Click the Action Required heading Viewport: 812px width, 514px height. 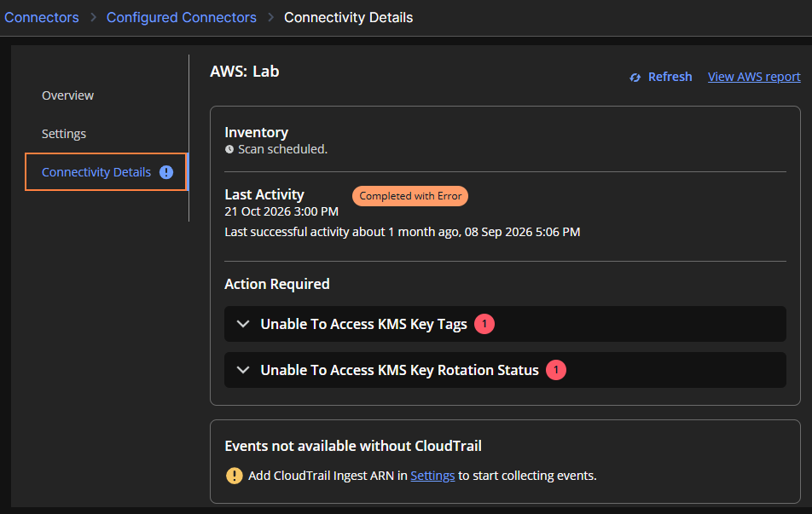(x=277, y=284)
